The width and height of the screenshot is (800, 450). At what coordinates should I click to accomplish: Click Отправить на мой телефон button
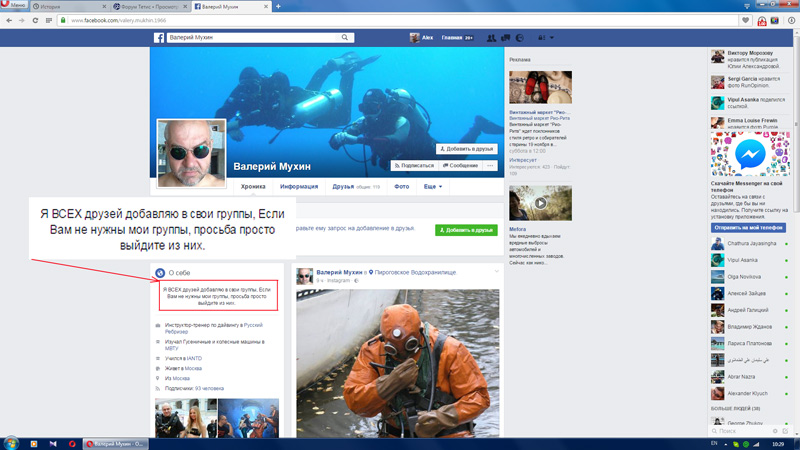(x=748, y=228)
